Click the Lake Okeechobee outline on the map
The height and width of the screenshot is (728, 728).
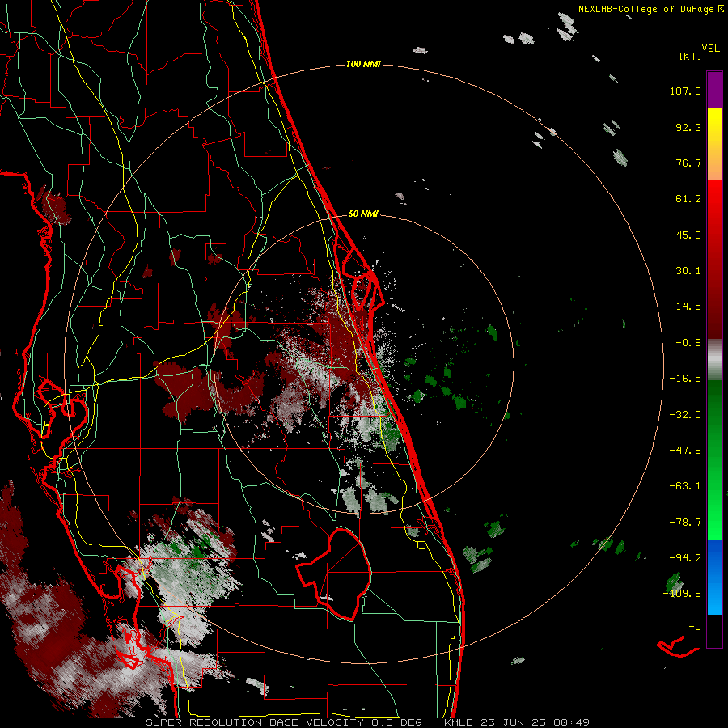[334, 574]
